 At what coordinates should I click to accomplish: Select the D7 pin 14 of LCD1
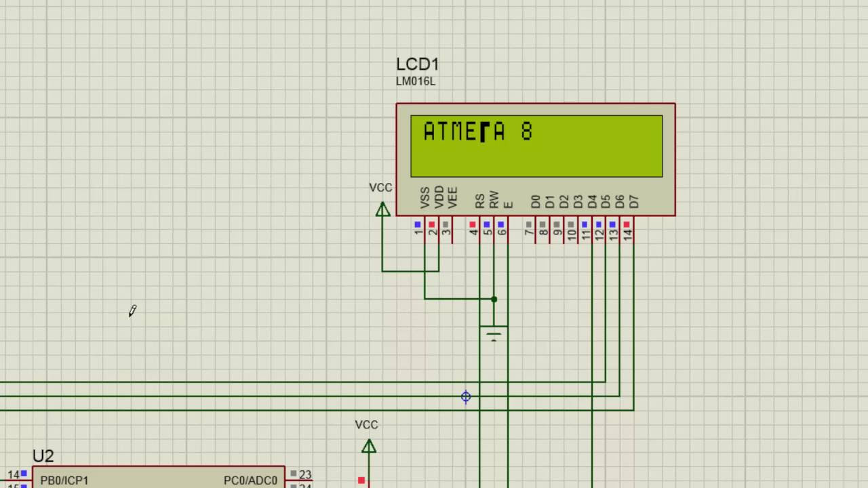(633, 229)
